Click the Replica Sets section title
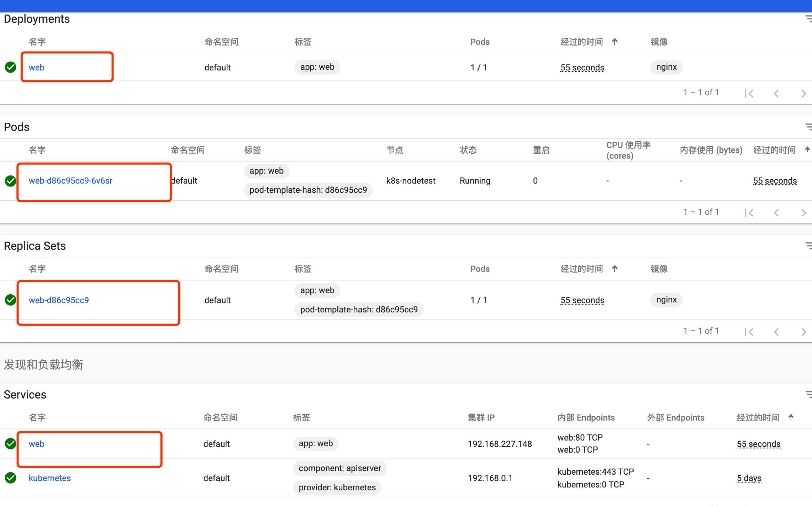 click(35, 246)
